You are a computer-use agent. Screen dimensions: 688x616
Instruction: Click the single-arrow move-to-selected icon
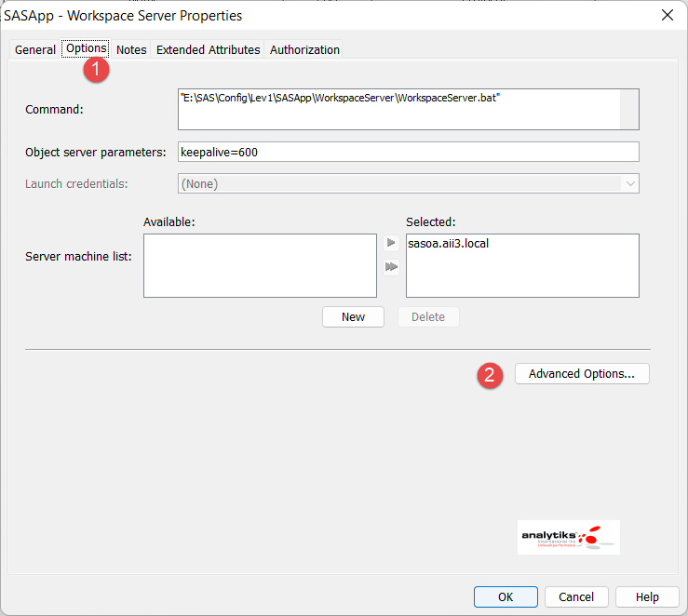click(x=391, y=243)
